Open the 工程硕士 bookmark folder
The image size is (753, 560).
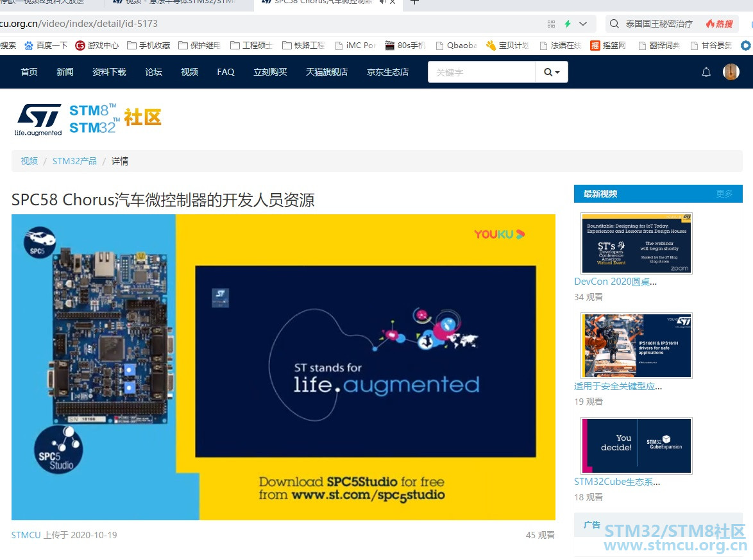251,45
